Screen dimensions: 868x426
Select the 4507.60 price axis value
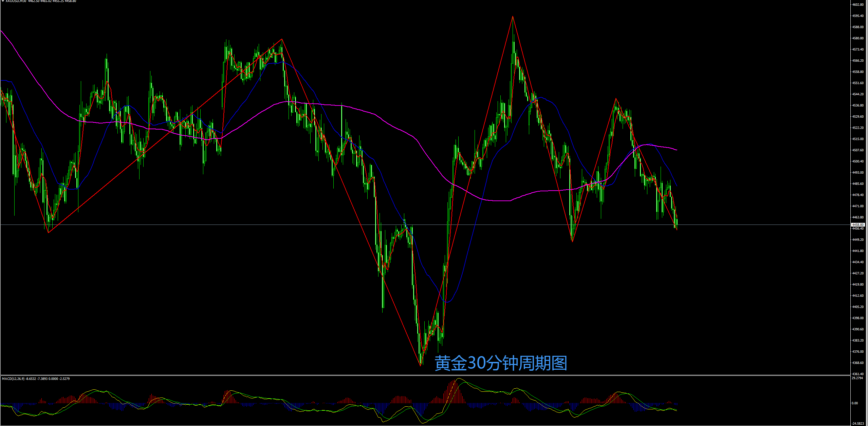pos(858,150)
